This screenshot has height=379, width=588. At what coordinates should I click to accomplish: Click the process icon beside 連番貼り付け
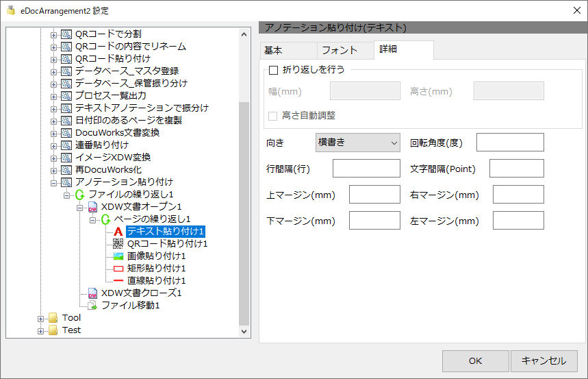[x=66, y=145]
